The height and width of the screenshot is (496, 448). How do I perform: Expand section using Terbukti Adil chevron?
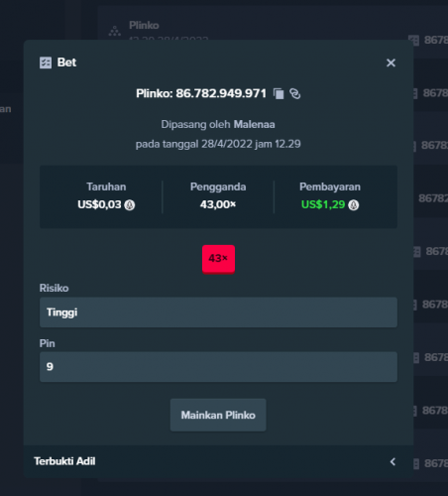click(392, 461)
